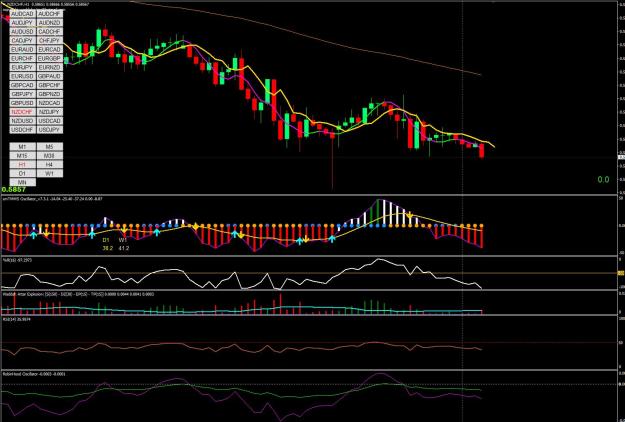The width and height of the screenshot is (625, 422).
Task: Pick the GBPJPY button
Action: point(22,94)
